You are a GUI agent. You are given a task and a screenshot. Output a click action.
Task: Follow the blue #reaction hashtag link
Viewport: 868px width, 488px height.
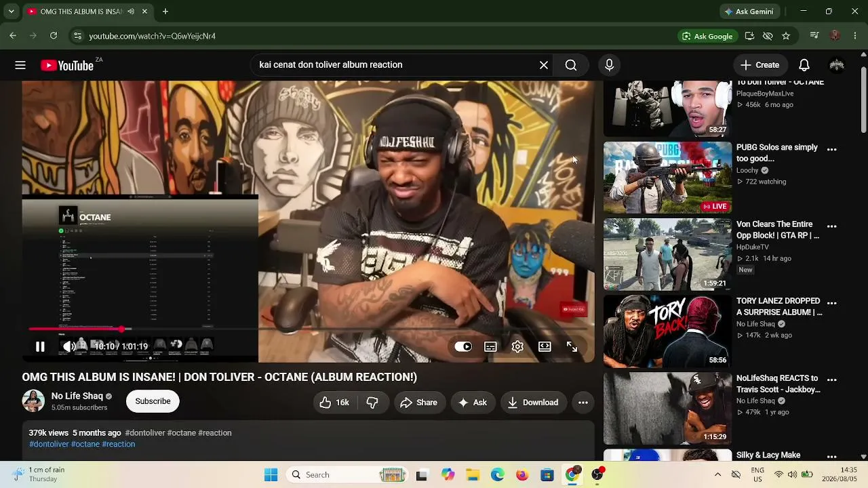pyautogui.click(x=119, y=445)
